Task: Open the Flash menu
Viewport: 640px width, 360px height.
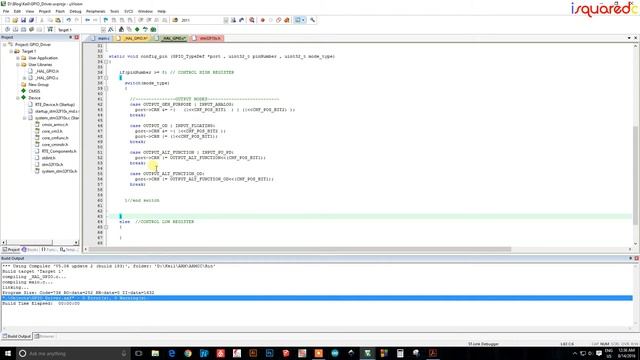Action: (60, 11)
